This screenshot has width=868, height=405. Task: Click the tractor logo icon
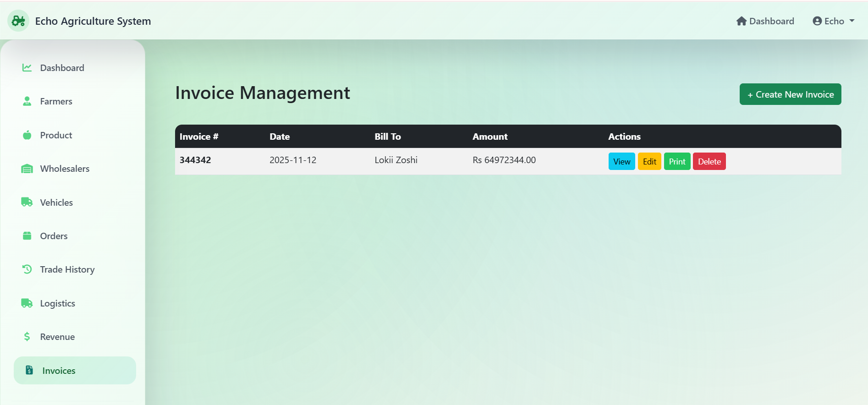18,21
